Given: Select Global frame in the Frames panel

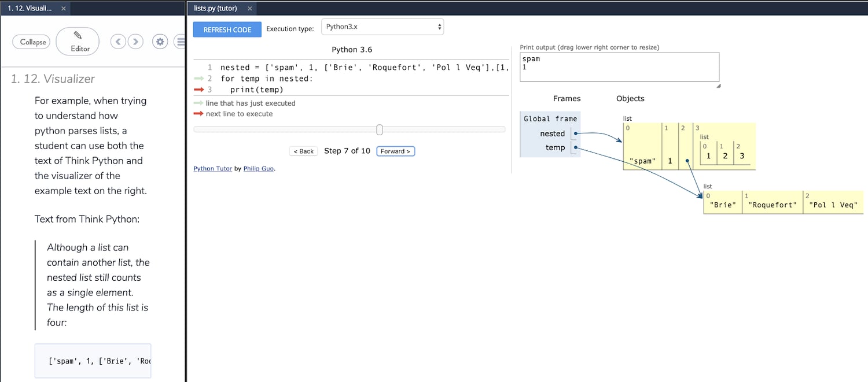Looking at the screenshot, I should (x=550, y=118).
